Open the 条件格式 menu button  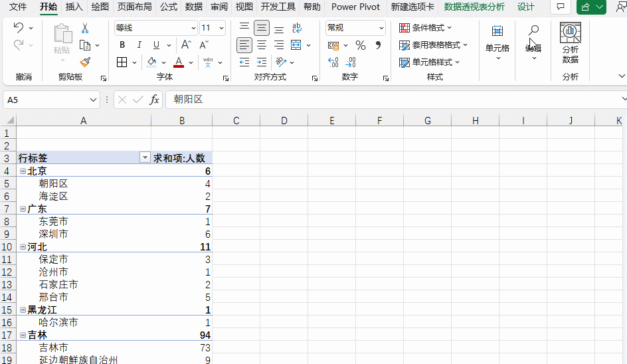point(425,28)
